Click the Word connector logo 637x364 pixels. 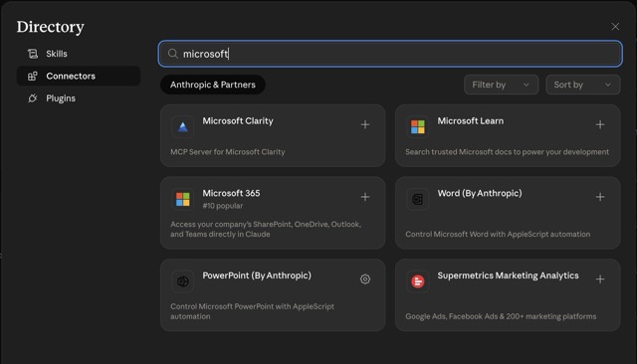(x=418, y=199)
